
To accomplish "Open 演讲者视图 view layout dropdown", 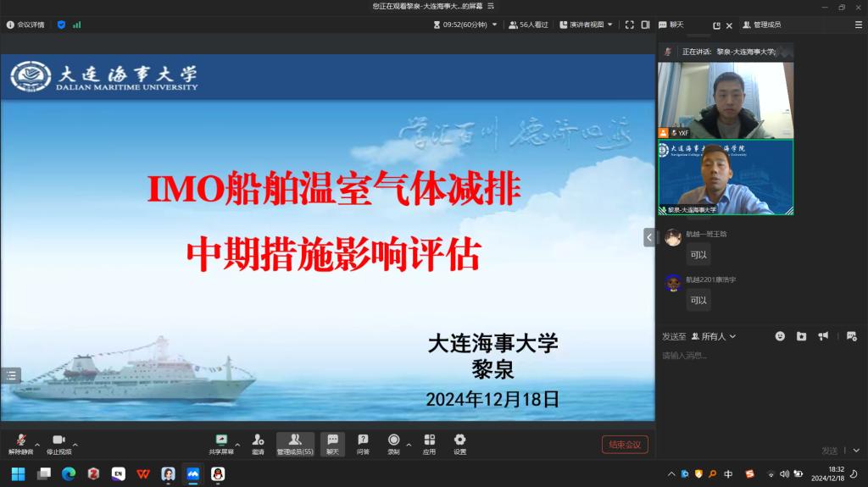I will click(x=587, y=25).
